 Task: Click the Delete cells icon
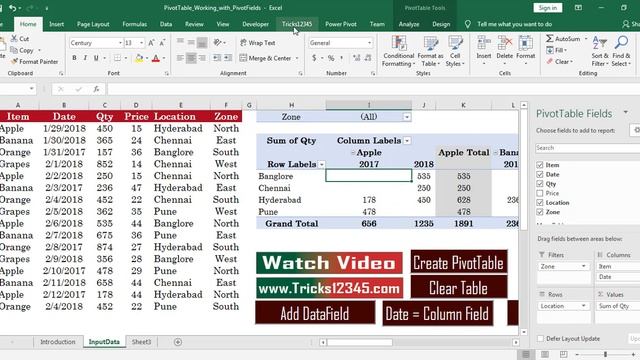coord(504,43)
